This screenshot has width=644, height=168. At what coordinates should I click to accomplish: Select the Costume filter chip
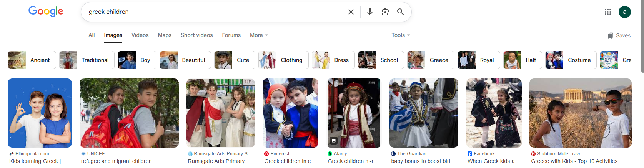click(571, 60)
